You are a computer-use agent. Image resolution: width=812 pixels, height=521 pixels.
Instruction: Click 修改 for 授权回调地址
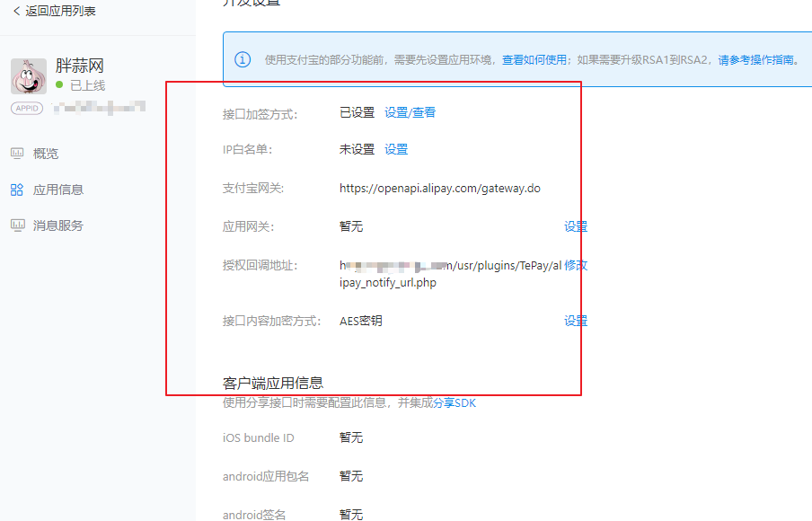[x=576, y=265]
